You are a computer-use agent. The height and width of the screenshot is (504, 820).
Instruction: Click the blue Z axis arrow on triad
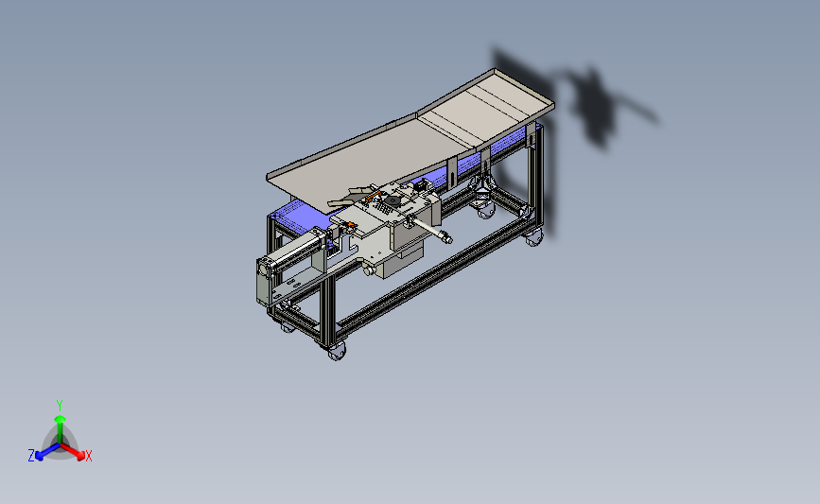pyautogui.click(x=44, y=453)
